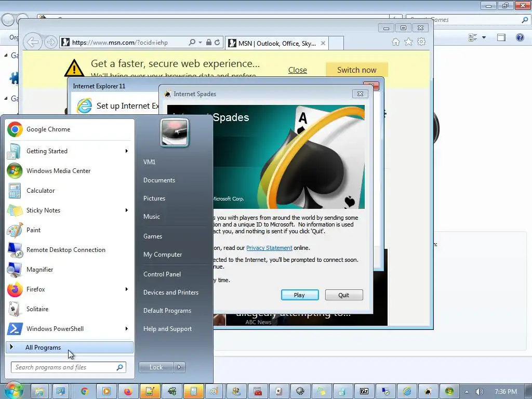
Task: Refresh the MSN page in Internet Explorer
Action: click(218, 43)
